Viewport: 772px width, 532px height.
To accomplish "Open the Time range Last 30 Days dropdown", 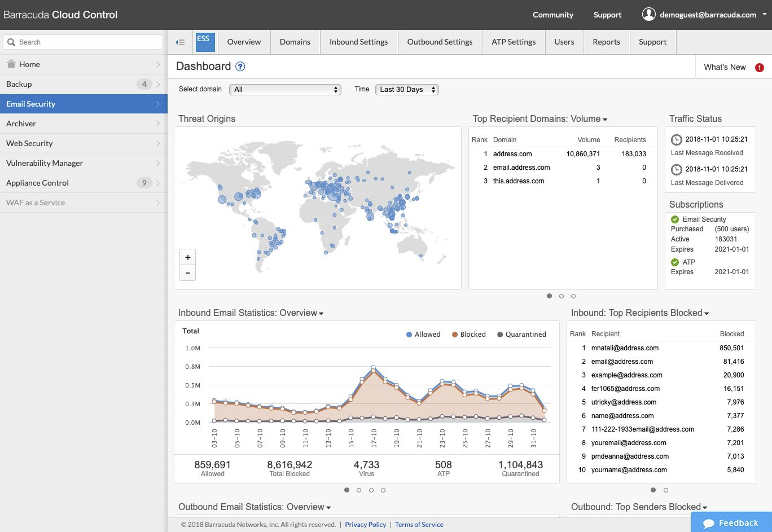I will click(407, 90).
